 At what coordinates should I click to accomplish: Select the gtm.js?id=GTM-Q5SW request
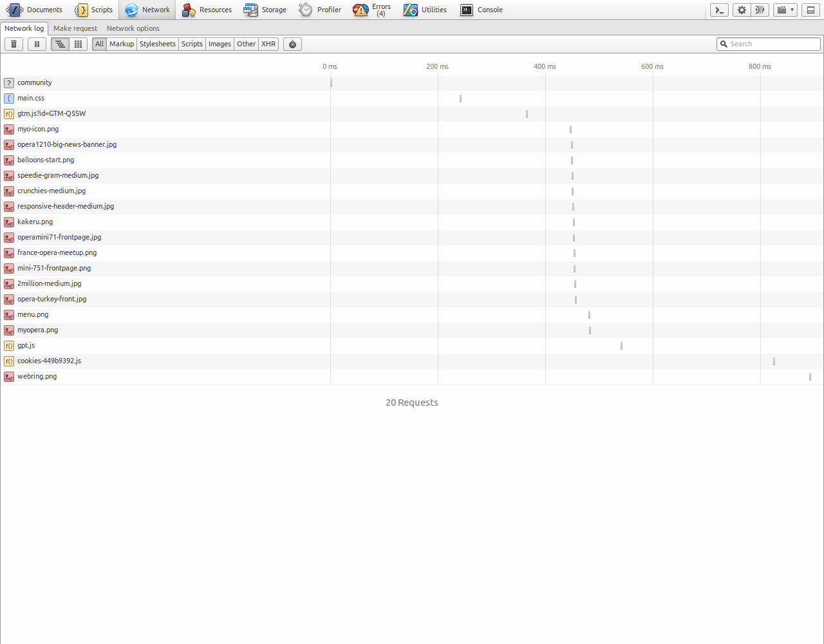click(x=412, y=113)
